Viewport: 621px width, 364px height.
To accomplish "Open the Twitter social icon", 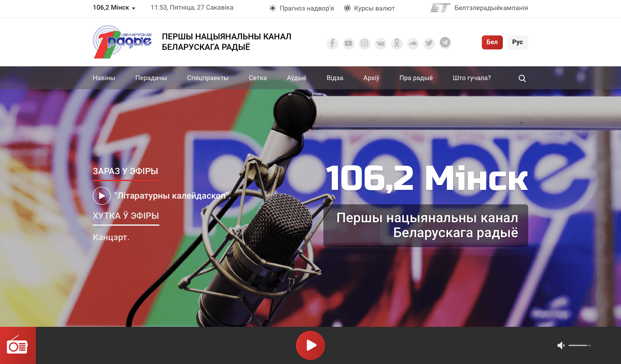I will (x=429, y=43).
